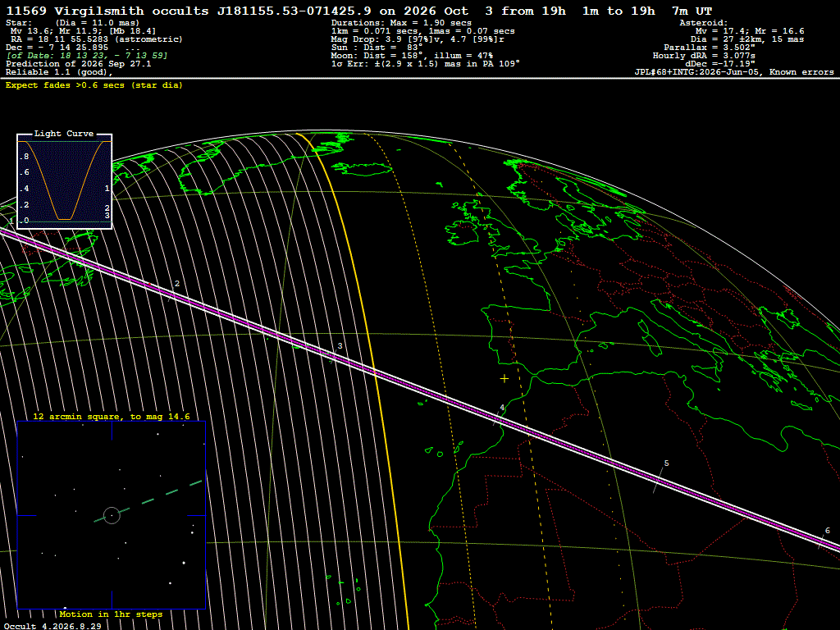Click the yellow plus crosshair marker near Spain
840x630 pixels.
(x=504, y=379)
